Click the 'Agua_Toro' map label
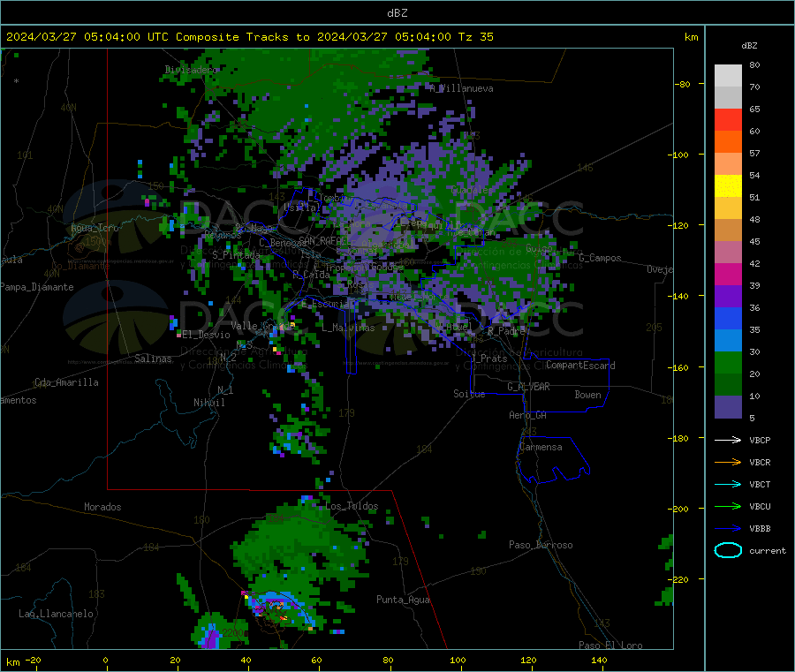The width and height of the screenshot is (795, 672). pyautogui.click(x=95, y=228)
